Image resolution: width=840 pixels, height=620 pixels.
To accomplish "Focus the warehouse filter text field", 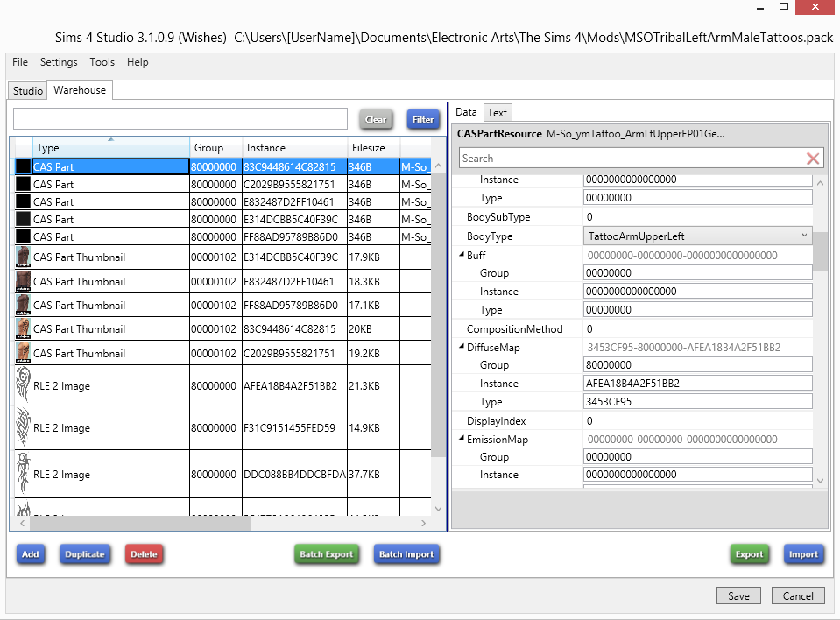I will coord(180,119).
